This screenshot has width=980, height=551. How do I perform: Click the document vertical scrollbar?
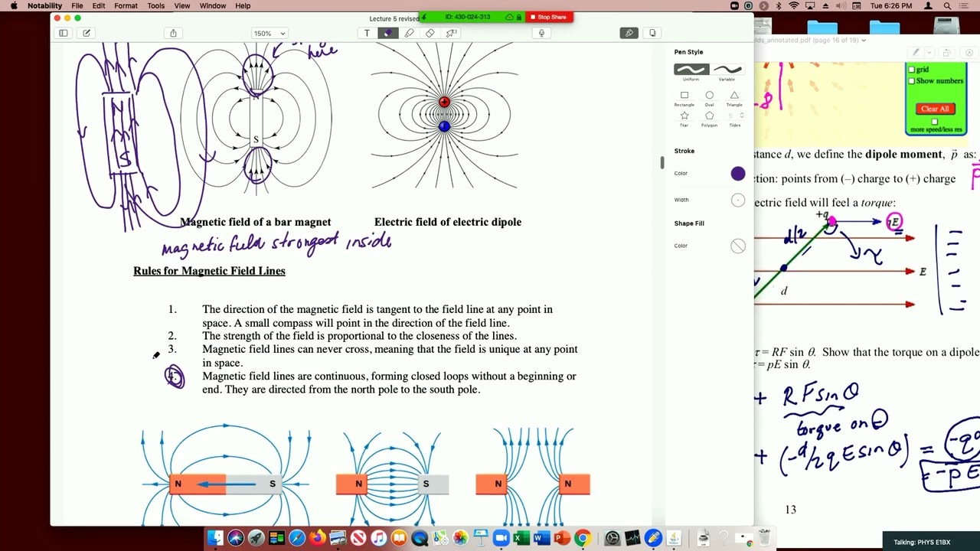[x=662, y=162]
